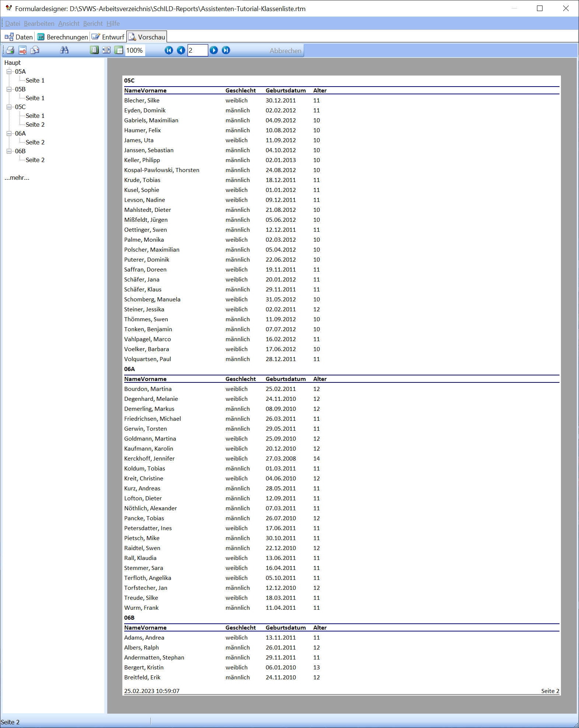Click the name Bergert, Kristin

point(144,667)
